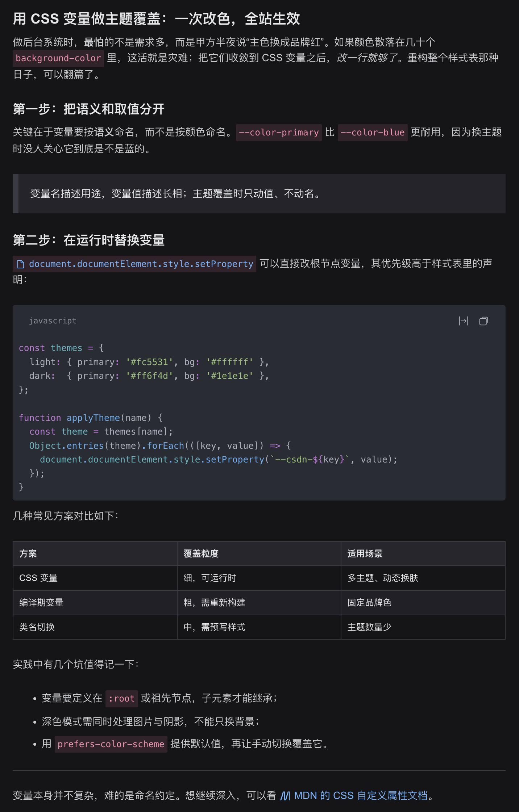Click the strikethrough text 重构整个样式表

pos(443,58)
